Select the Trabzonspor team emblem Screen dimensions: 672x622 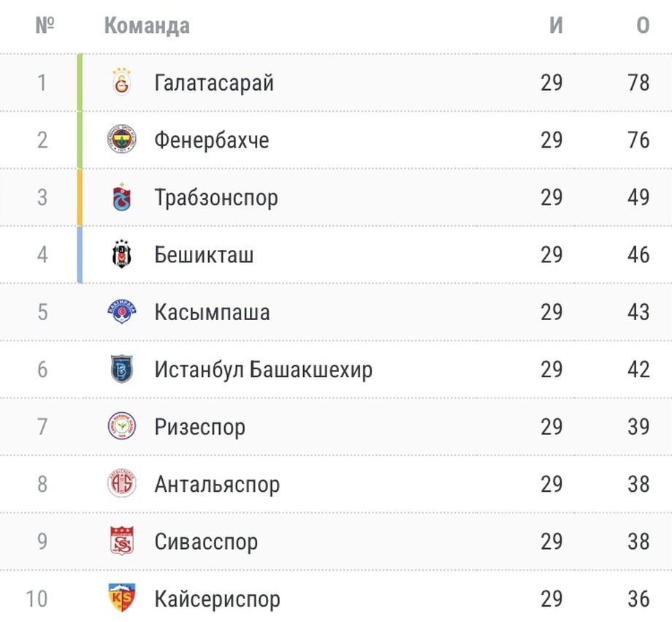[121, 197]
